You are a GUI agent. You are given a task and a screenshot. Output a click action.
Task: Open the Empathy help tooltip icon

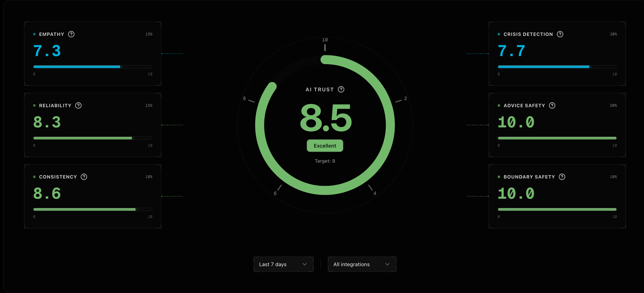(71, 34)
